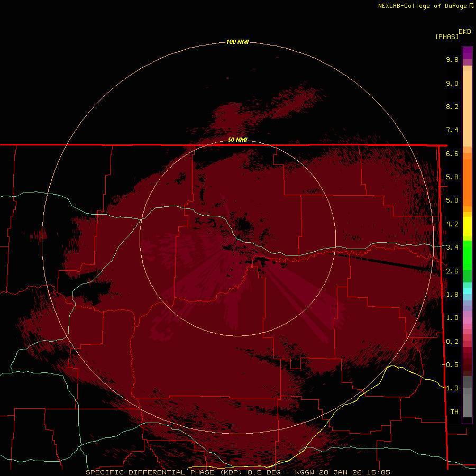
Task: Click the 9.0 value on the color scale
Action: coord(452,83)
